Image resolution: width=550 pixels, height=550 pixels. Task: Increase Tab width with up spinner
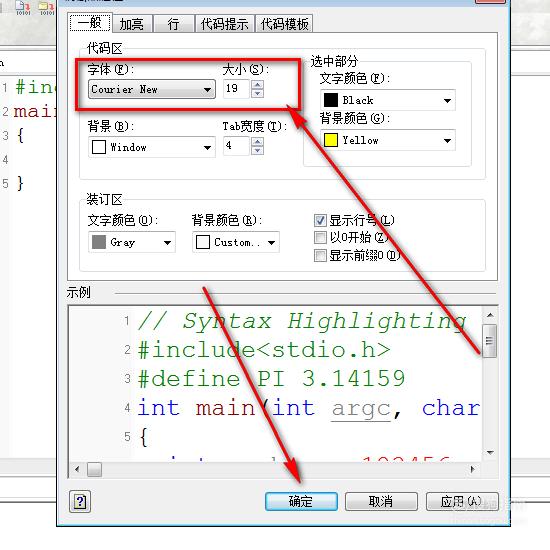coord(258,142)
